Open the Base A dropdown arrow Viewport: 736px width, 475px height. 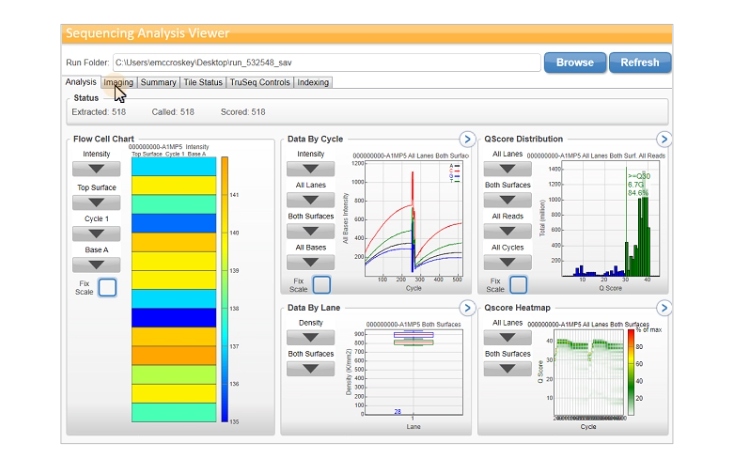pos(96,265)
